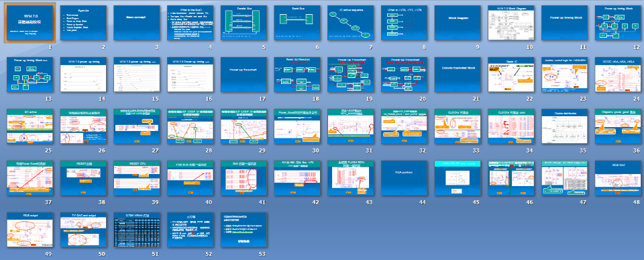The width and height of the screenshot is (644, 260).
Task: Pick the Parallel Bus slide 5
Action: coord(244,23)
